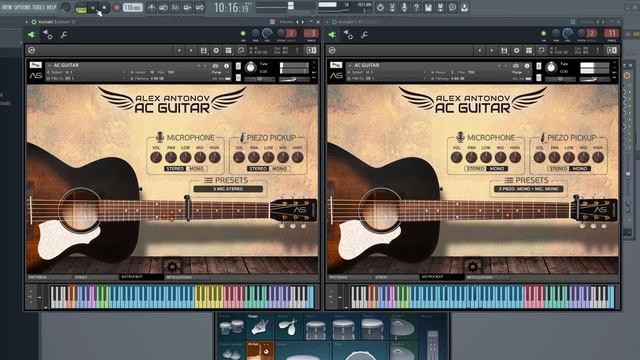The width and height of the screenshot is (640, 360).
Task: Toggle the left Kontakt rack view icon
Action: pos(229,50)
